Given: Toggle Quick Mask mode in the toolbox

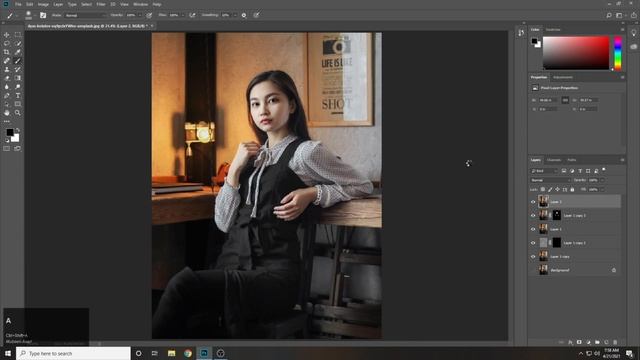Looking at the screenshot, I should 7,149.
